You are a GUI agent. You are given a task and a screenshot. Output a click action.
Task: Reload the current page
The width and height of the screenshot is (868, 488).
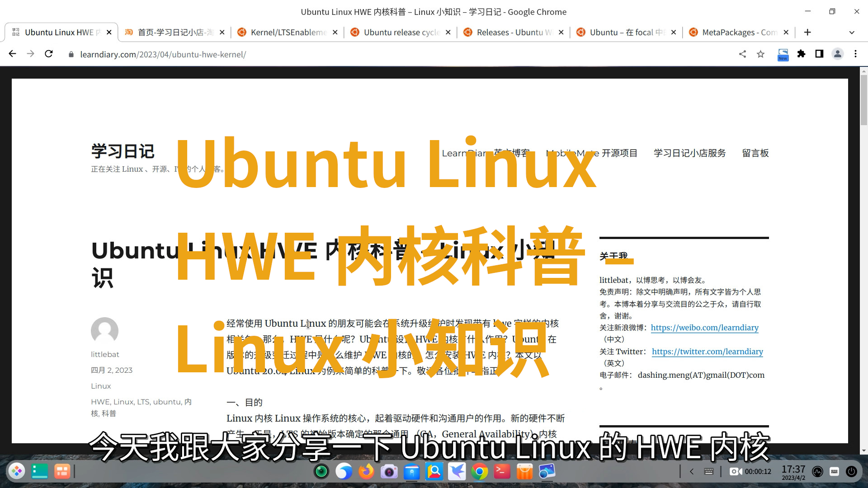[x=49, y=54]
